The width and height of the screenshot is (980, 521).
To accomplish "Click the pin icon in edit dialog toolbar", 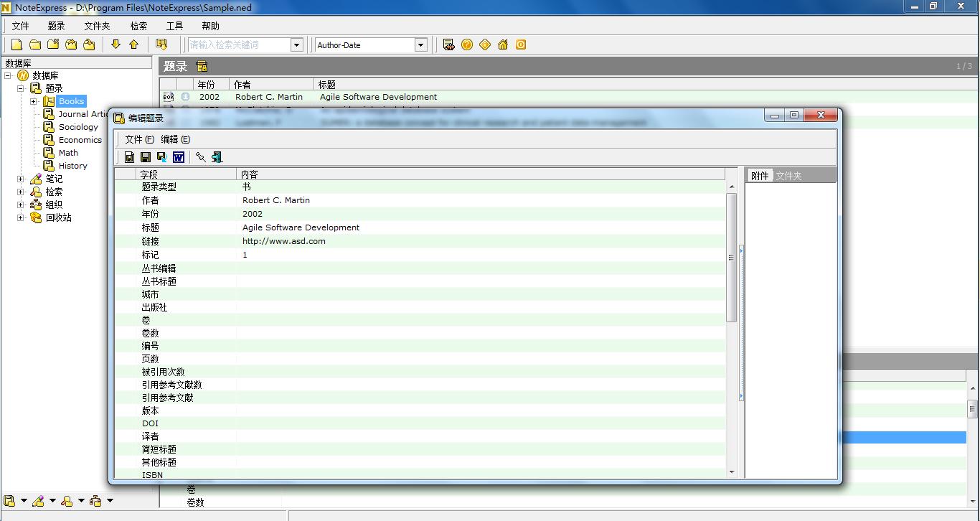I will (x=201, y=157).
